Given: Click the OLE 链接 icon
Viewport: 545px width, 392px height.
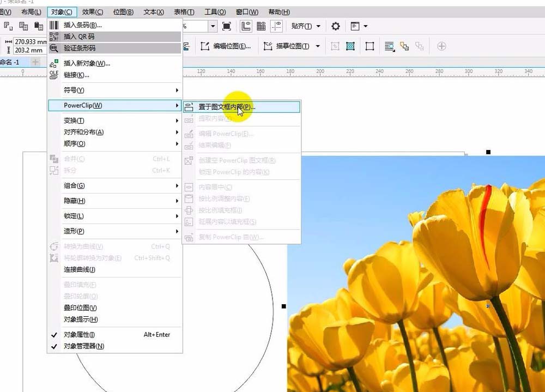Looking at the screenshot, I should coord(54,75).
